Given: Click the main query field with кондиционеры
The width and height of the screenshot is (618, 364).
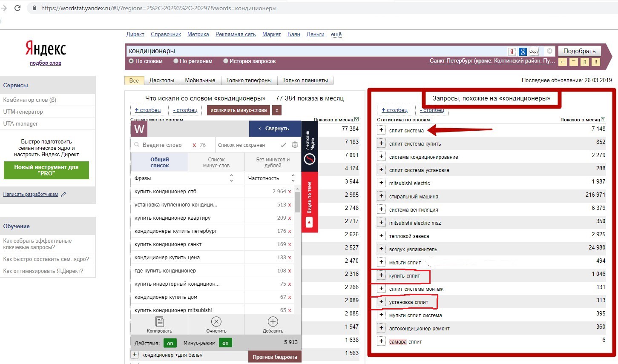Looking at the screenshot, I should coord(317,51).
